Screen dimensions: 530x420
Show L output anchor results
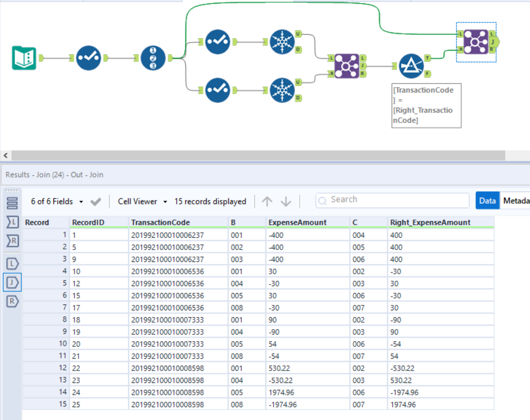point(12,264)
